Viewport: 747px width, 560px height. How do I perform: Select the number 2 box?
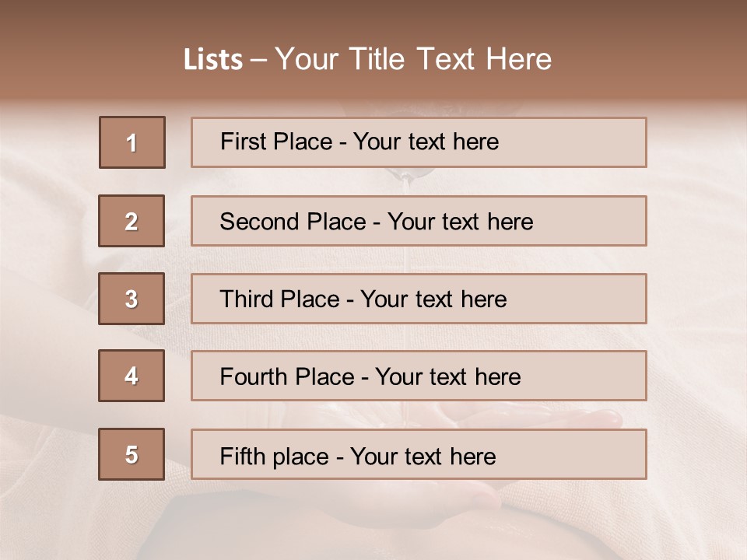[132, 221]
